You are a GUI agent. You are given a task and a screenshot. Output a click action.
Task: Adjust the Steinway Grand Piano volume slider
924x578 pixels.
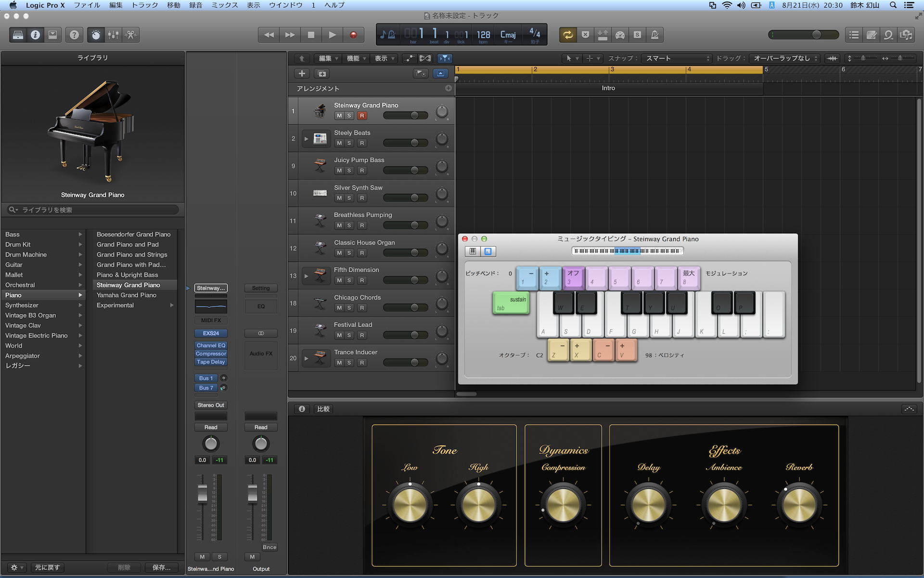(414, 116)
